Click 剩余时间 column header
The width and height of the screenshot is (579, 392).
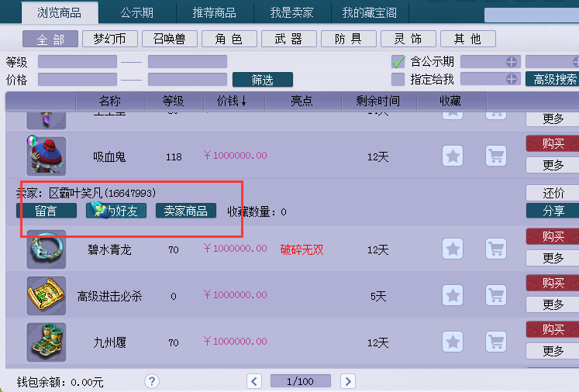tap(379, 101)
